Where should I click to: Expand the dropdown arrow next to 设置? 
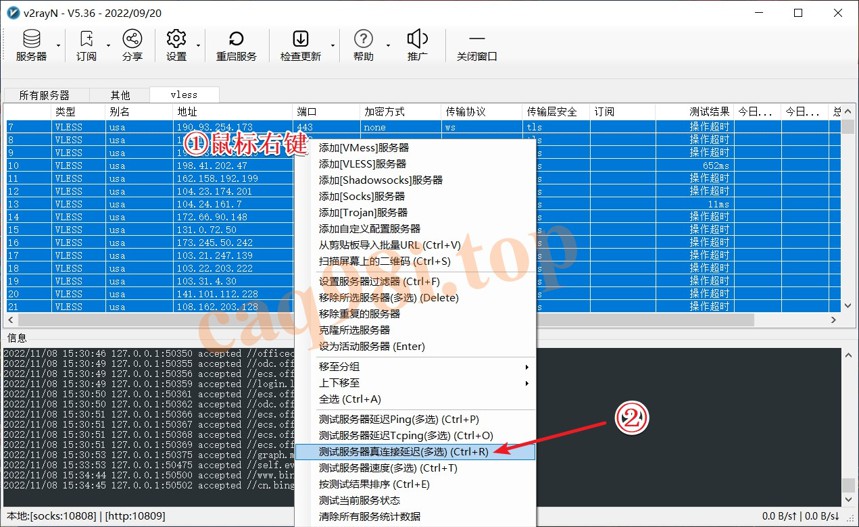[x=198, y=45]
